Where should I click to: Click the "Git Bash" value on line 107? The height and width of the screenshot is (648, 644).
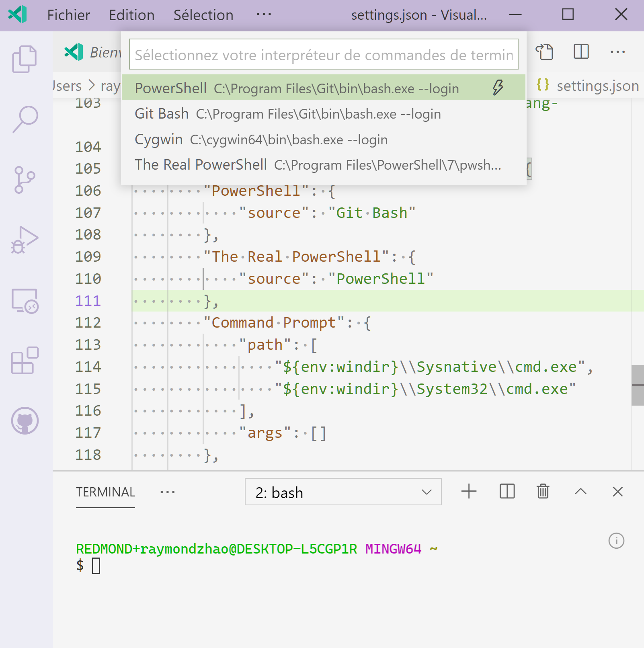[x=372, y=213]
